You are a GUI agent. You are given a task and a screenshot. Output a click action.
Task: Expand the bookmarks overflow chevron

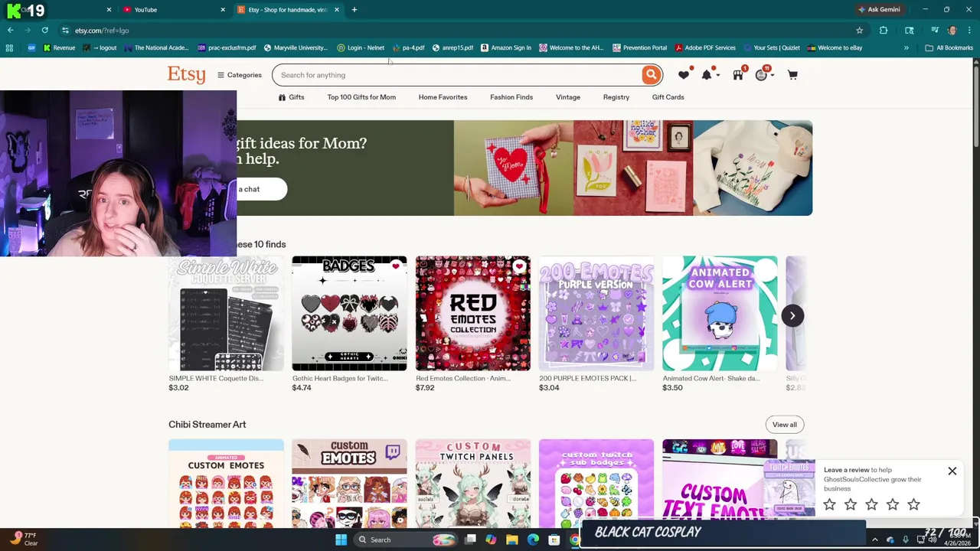906,47
